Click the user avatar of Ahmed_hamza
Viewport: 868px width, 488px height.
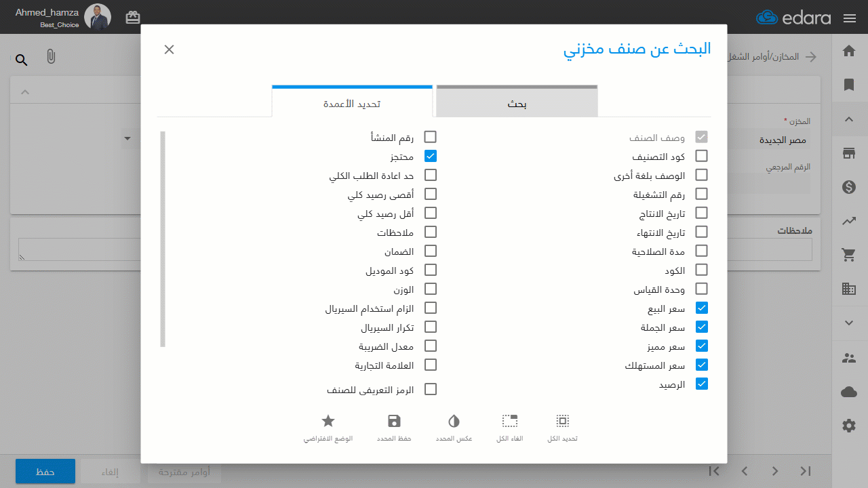tap(98, 17)
